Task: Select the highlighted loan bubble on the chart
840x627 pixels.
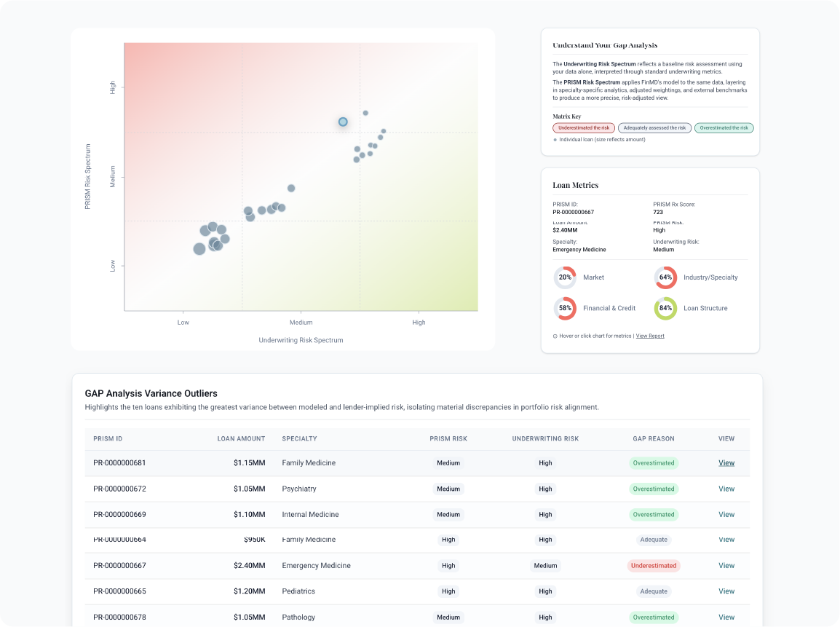Action: tap(342, 122)
